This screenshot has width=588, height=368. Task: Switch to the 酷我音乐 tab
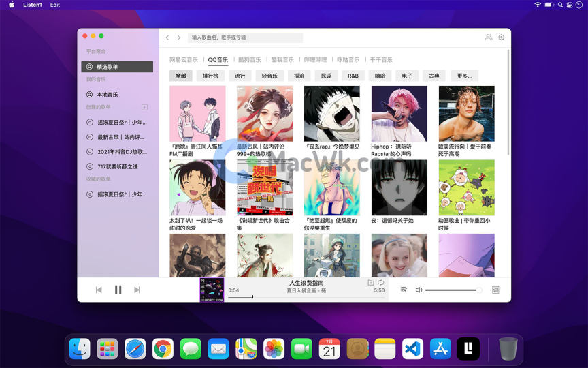[282, 60]
